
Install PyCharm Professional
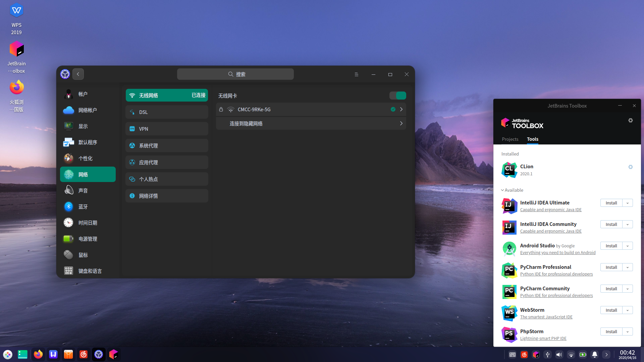(x=611, y=267)
